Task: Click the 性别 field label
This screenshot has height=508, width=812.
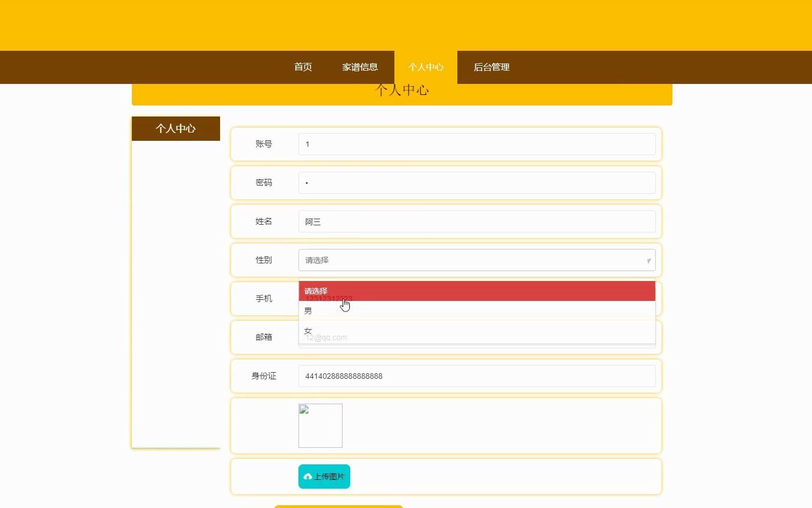Action: 264,260
